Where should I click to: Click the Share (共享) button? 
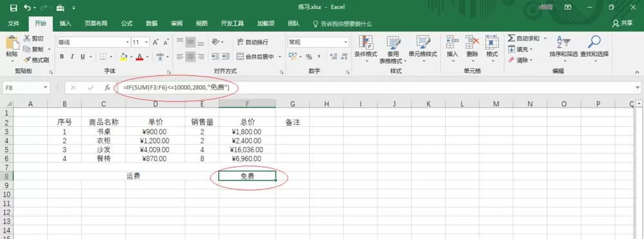(623, 24)
